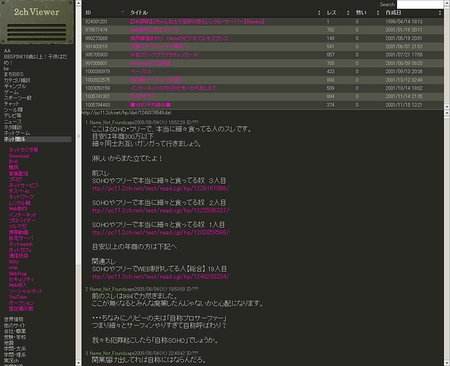Open the インターネット board
Screen dimensions: 450x366
click(x=23, y=215)
